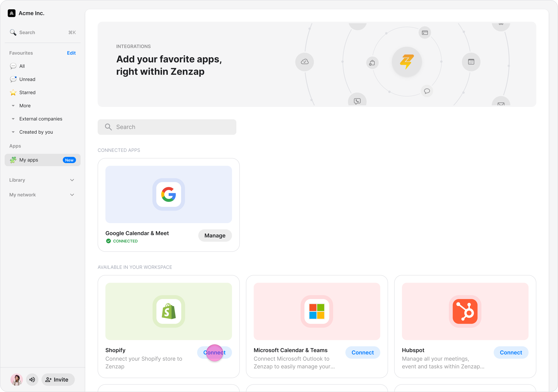Expand the More section

click(x=25, y=106)
